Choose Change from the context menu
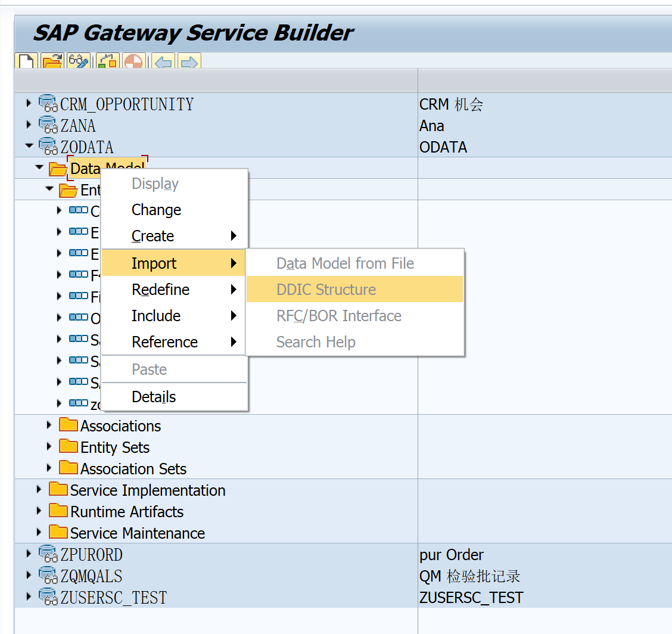This screenshot has width=672, height=634. pyautogui.click(x=174, y=210)
